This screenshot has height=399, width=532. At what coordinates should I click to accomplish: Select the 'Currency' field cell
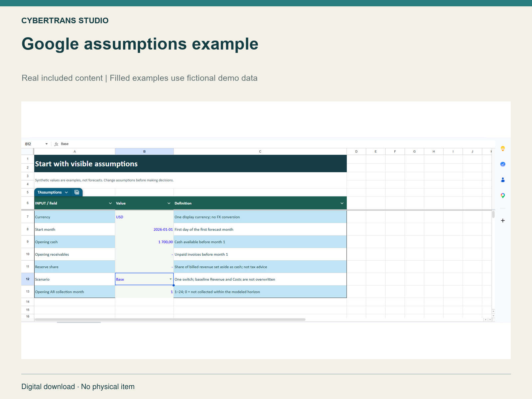[x=74, y=217]
